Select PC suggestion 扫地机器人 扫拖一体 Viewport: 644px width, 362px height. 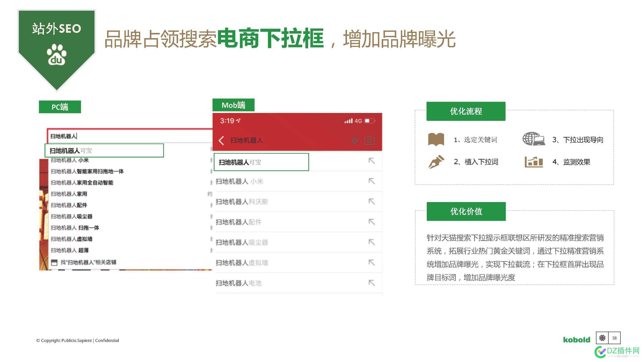pyautogui.click(x=75, y=228)
